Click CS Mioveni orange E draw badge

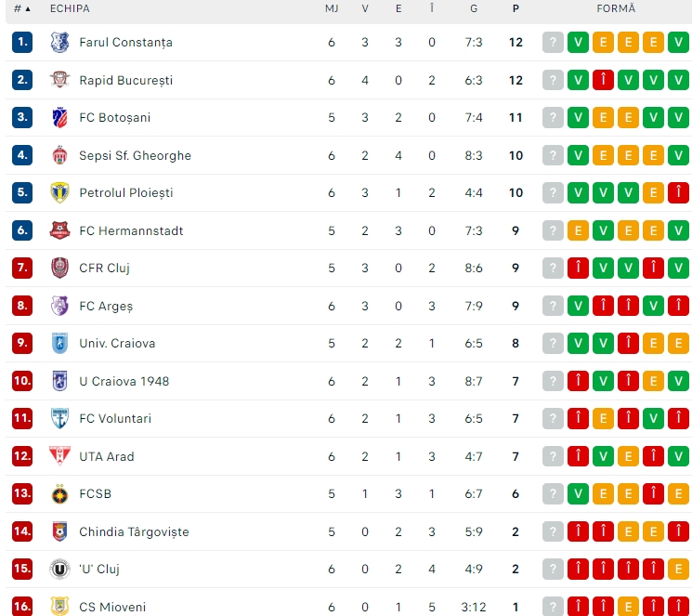click(x=628, y=607)
